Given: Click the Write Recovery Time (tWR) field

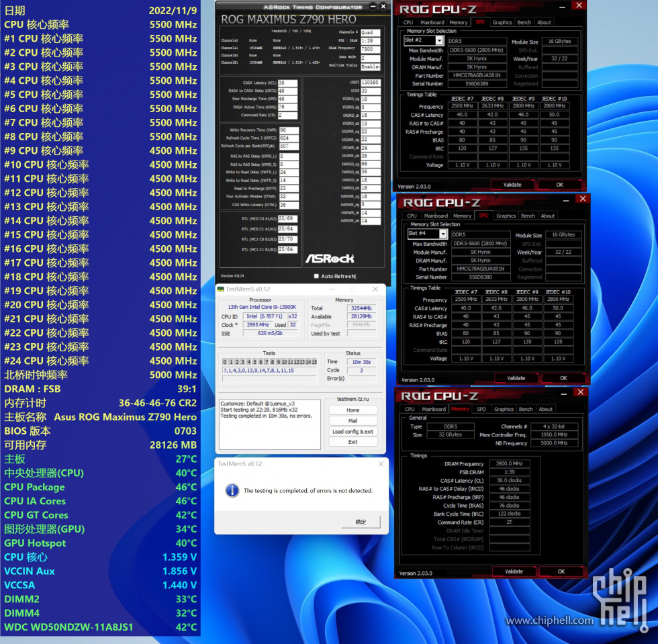Looking at the screenshot, I should click(289, 130).
